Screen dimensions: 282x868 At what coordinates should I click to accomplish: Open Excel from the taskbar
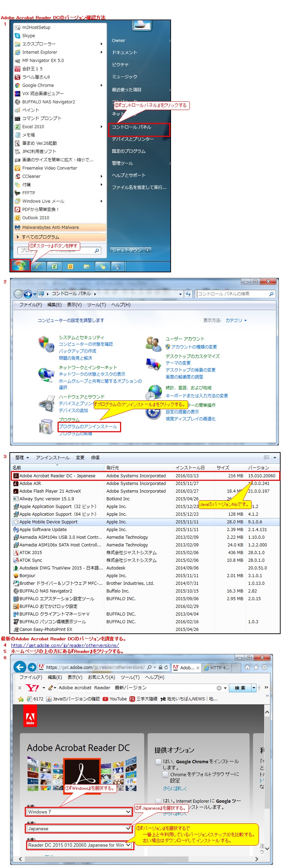pyautogui.click(x=54, y=266)
